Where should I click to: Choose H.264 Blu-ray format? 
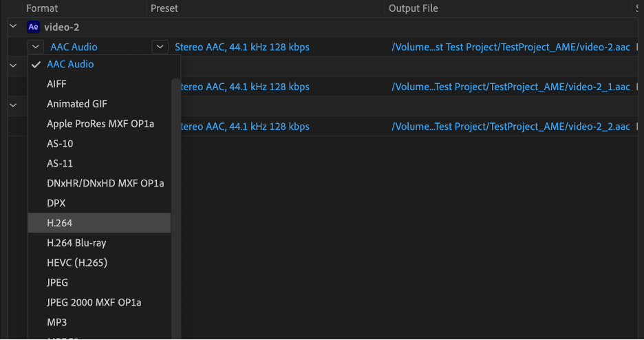click(x=99, y=243)
